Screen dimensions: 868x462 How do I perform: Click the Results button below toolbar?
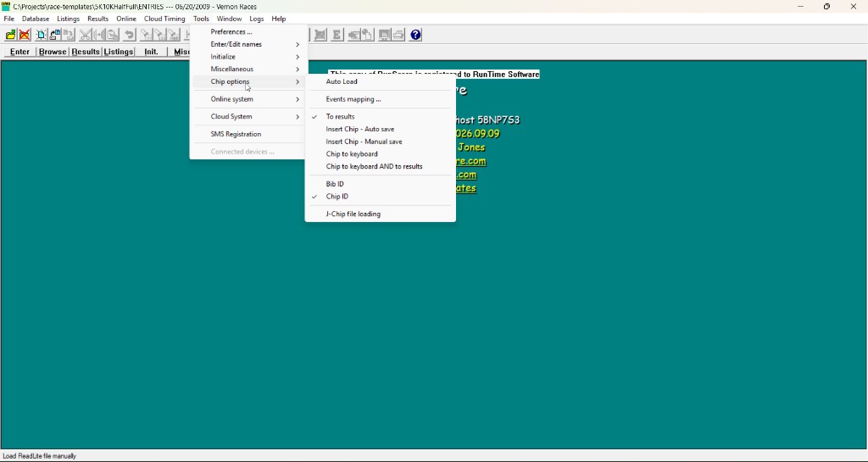click(86, 52)
